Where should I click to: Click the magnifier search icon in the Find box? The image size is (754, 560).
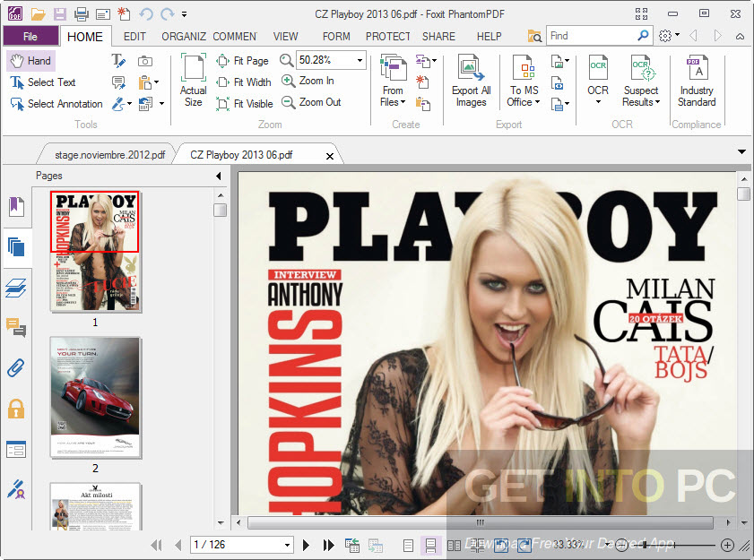(x=643, y=36)
